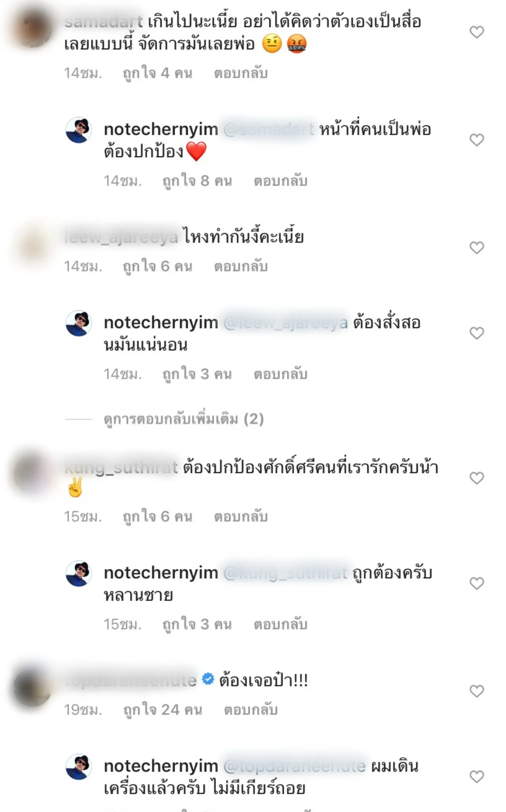Like the ต้องปกป้องศักดิ์ศรี comment
Viewport: 506px width, 812px height.
click(x=477, y=478)
